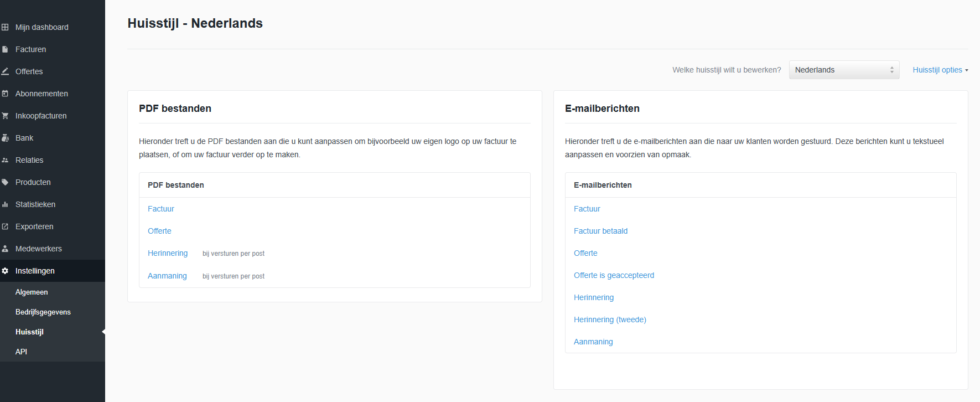980x402 pixels.
Task: Click the Producten tag icon
Action: point(5,182)
